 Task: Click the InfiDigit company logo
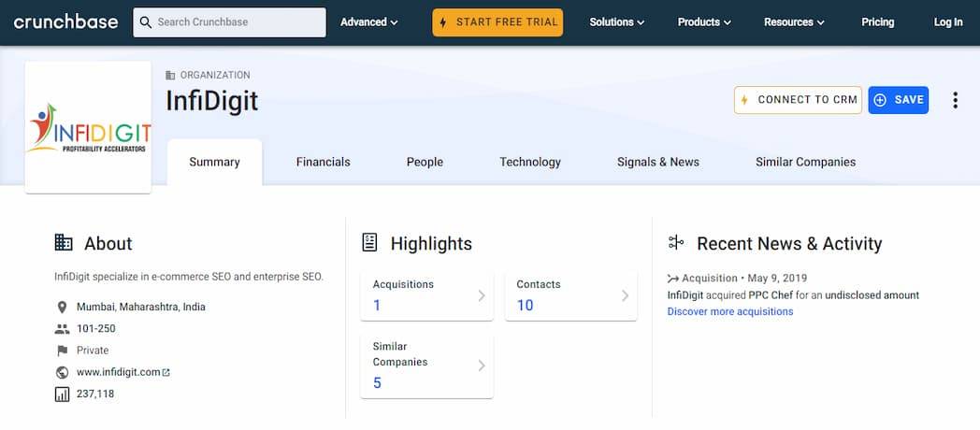coord(88,128)
